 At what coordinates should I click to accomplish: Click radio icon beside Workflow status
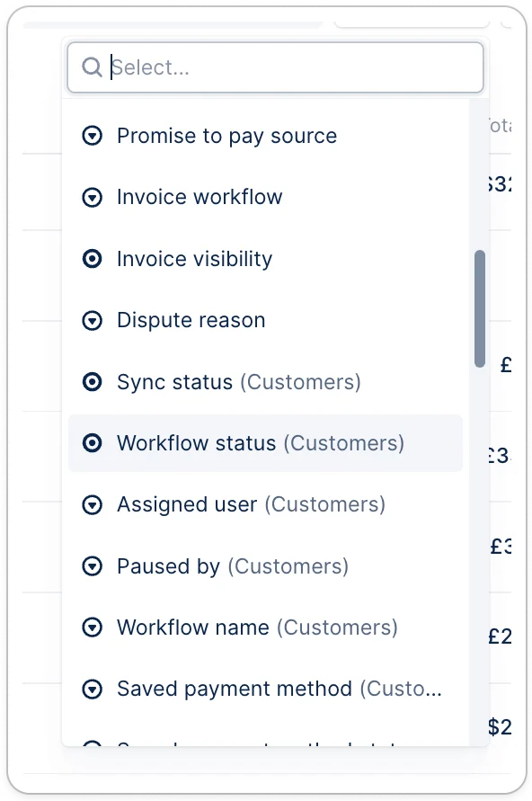[x=92, y=443]
